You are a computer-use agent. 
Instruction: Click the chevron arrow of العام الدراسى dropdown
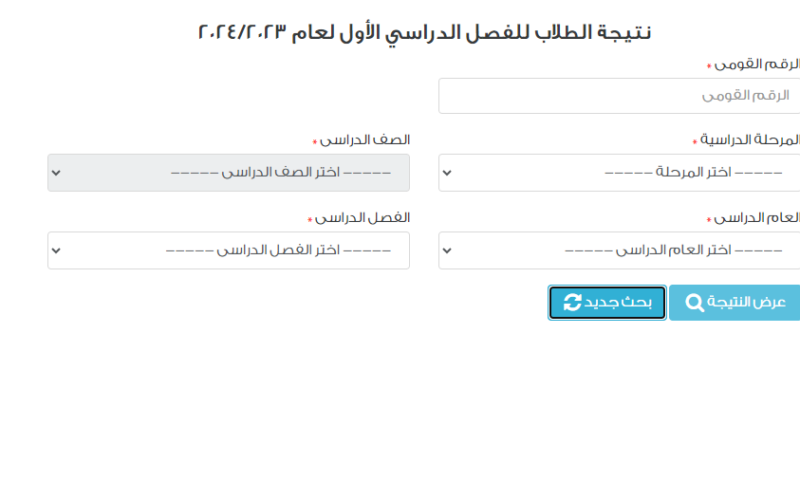(447, 251)
